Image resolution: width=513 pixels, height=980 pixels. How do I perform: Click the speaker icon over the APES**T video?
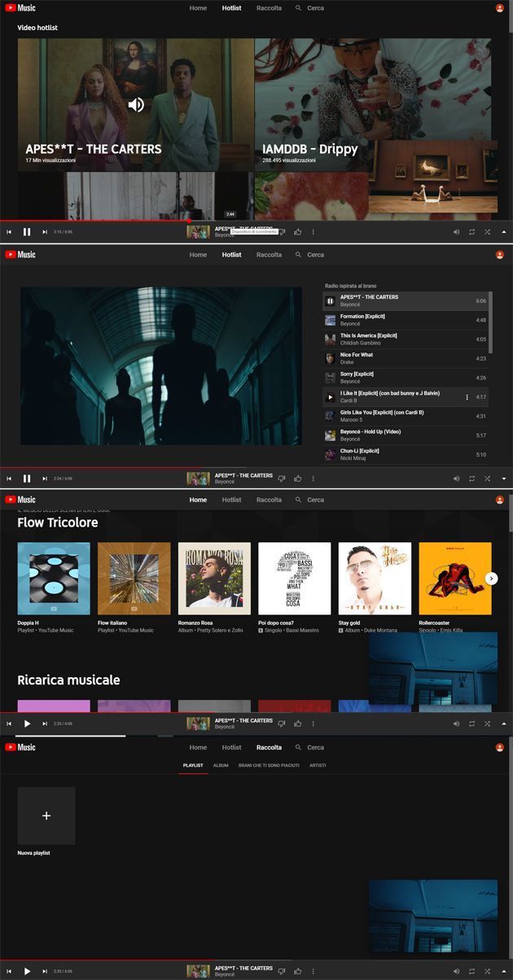136,105
